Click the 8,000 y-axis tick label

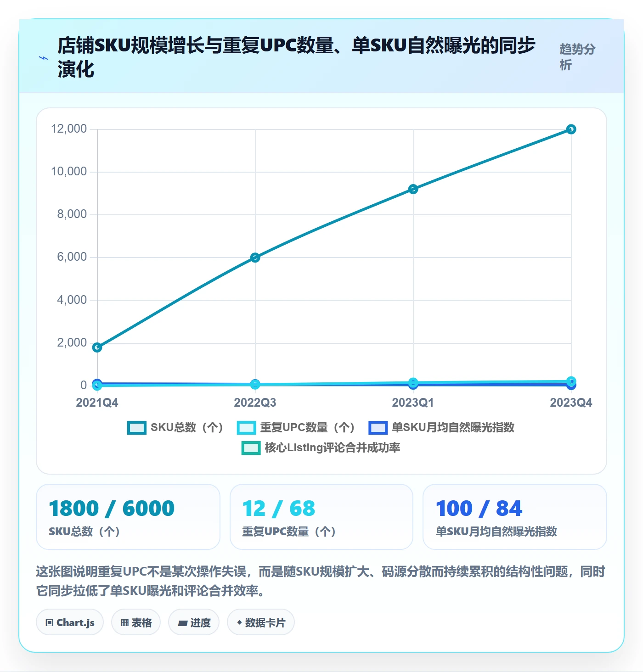pos(72,214)
